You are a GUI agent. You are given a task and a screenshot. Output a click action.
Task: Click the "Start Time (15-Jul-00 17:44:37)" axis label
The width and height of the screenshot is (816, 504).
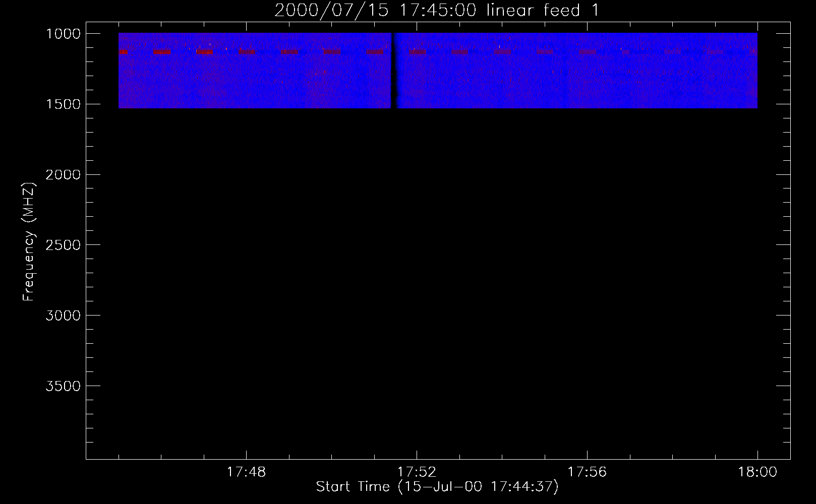point(437,487)
